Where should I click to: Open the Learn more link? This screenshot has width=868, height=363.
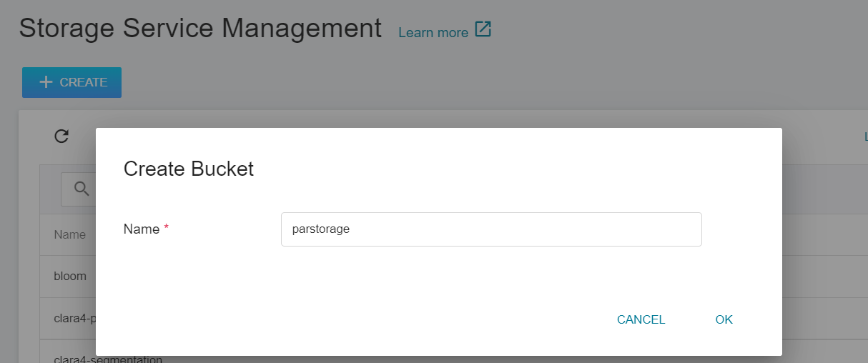tap(433, 32)
